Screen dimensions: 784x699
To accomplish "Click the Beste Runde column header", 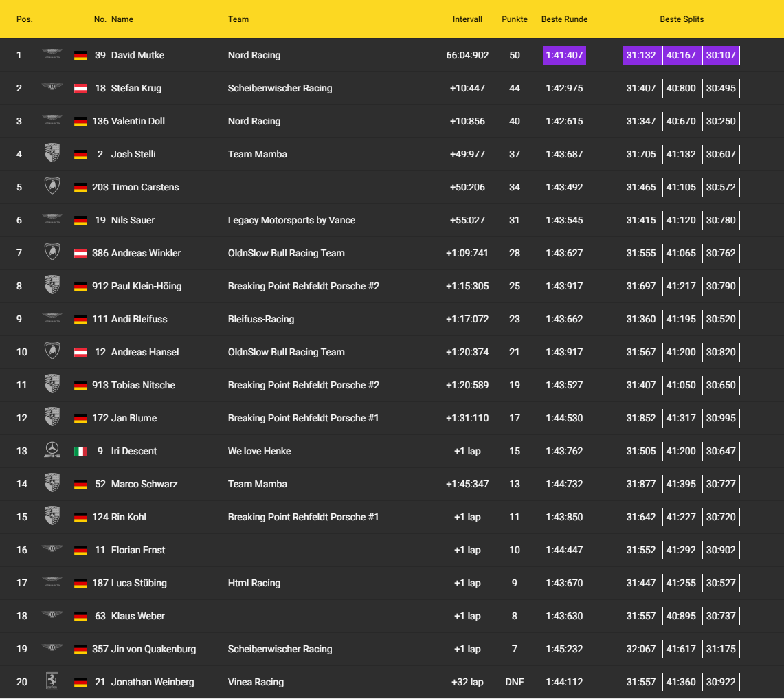I will (x=564, y=19).
